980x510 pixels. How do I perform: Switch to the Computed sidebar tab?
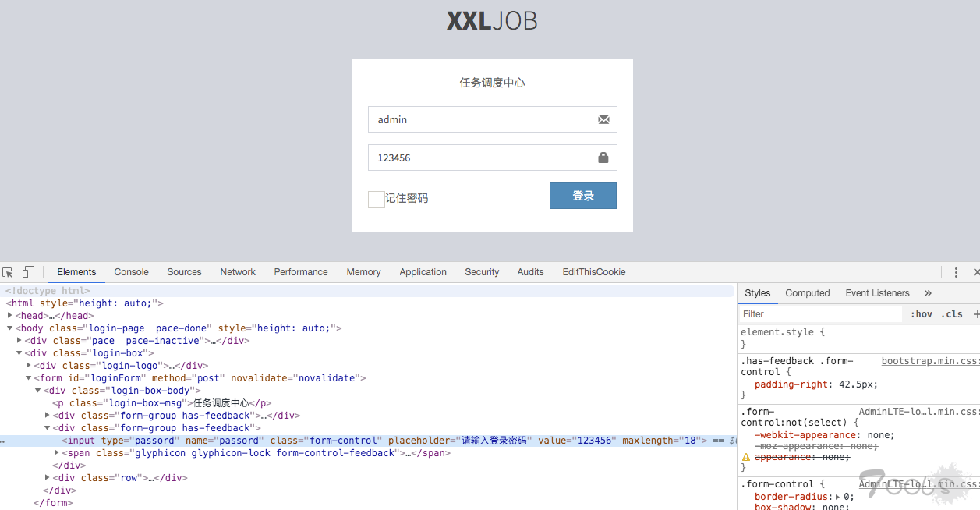point(808,293)
